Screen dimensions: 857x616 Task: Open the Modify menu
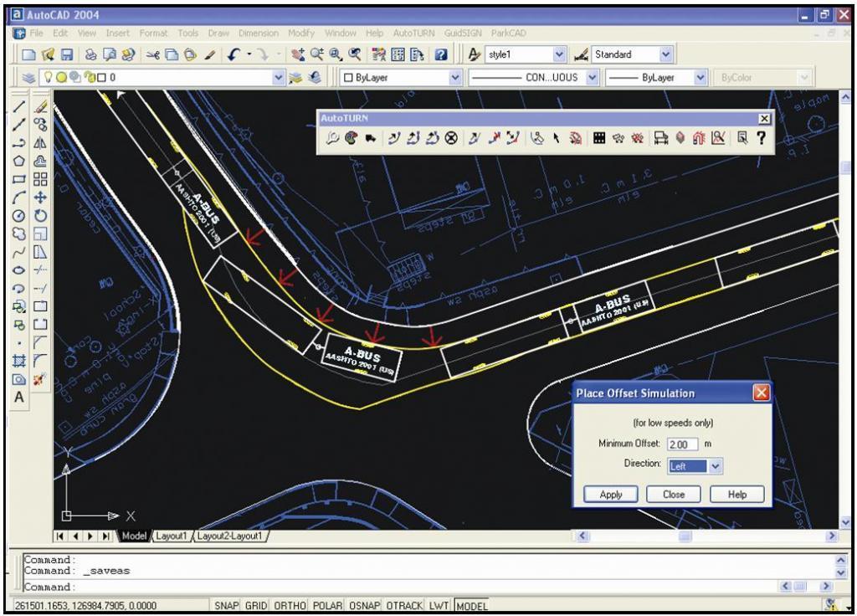pyautogui.click(x=301, y=33)
